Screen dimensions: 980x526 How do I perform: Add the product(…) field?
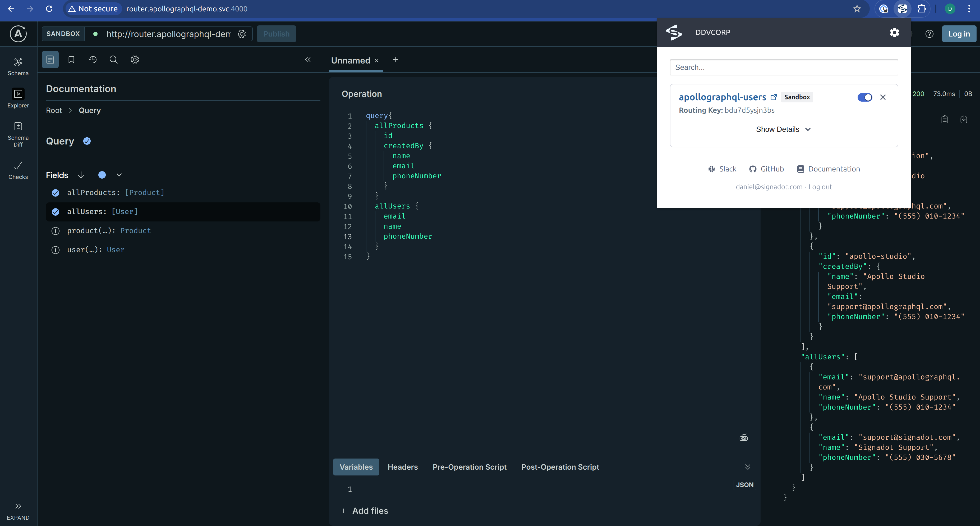point(56,231)
